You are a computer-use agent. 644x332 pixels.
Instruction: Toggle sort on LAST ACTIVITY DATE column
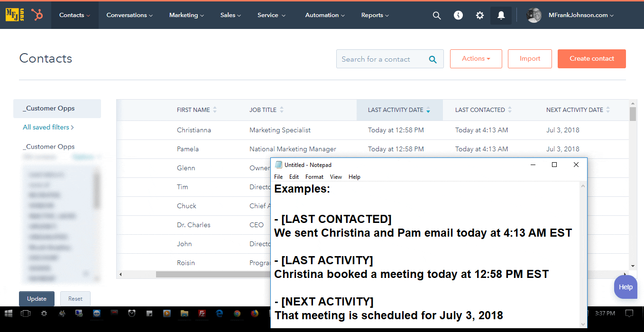(397, 110)
